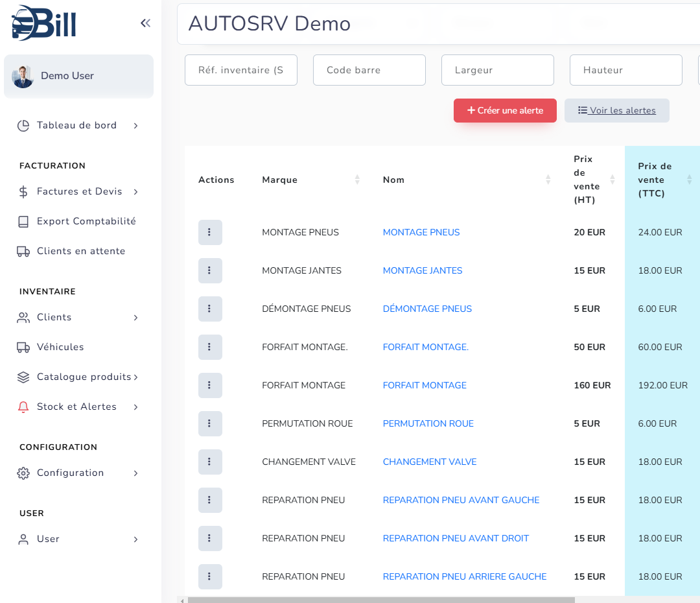Expand Factures et Devis chevron
This screenshot has height=603, width=700.
pyautogui.click(x=135, y=192)
